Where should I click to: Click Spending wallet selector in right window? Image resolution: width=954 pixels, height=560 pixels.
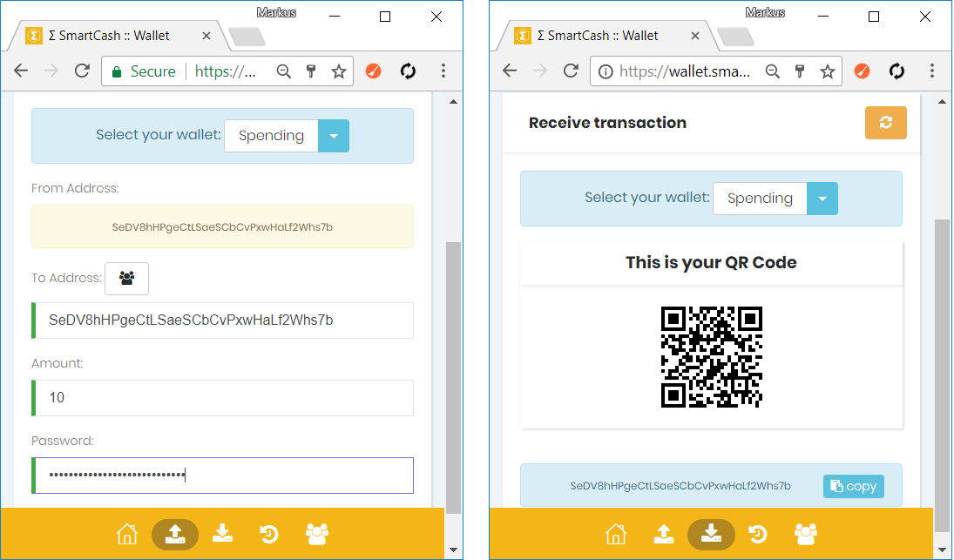(760, 199)
